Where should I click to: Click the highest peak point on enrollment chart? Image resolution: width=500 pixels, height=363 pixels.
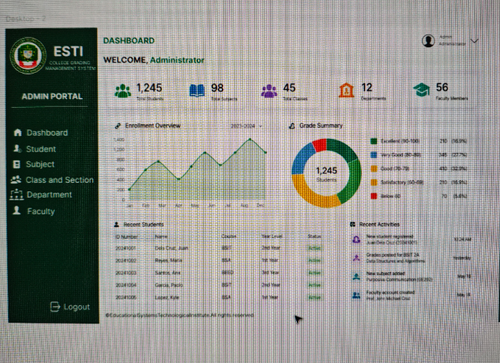coord(250,139)
